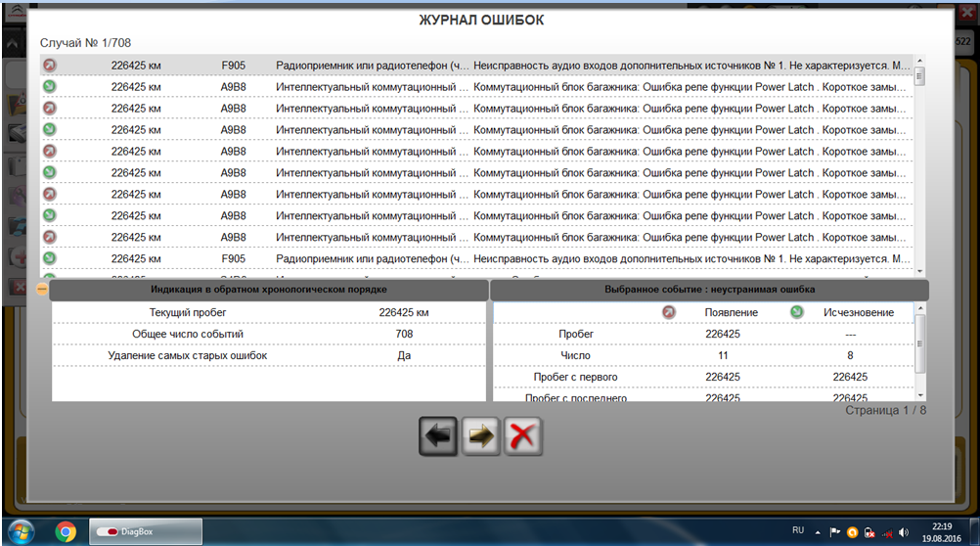The width and height of the screenshot is (980, 546).
Task: Open the DiagBox taskbar button
Action: coord(147,531)
